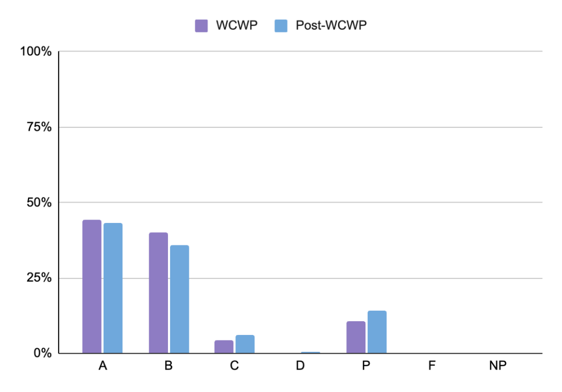Viewport: 562px width, 392px height.
Task: Click the A label on the x-axis
Action: (x=103, y=366)
